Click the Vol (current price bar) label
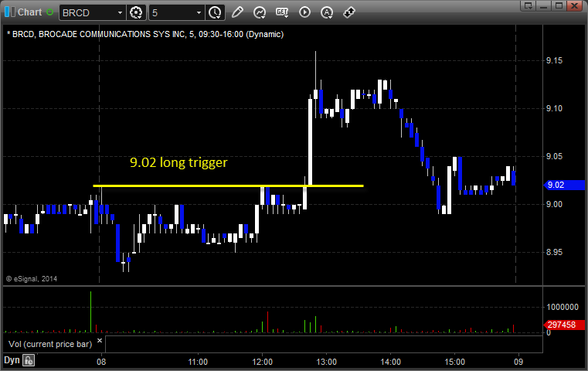This screenshot has width=588, height=371. point(50,344)
